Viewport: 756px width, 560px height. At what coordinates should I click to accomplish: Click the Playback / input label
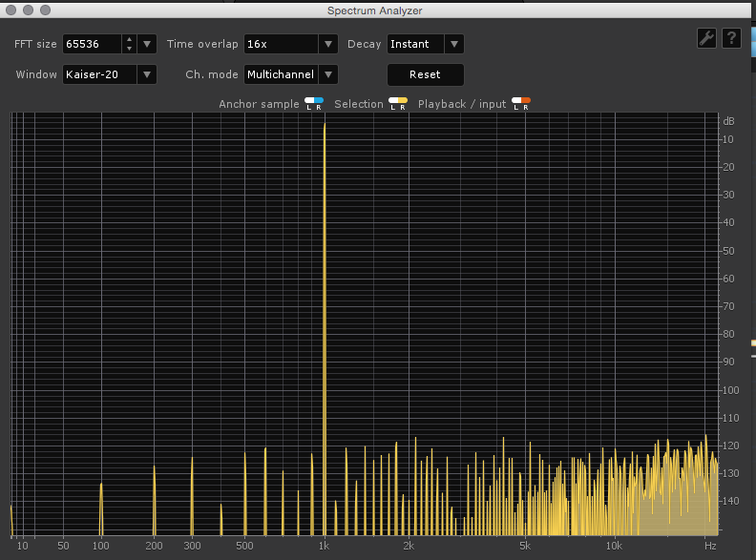point(462,104)
